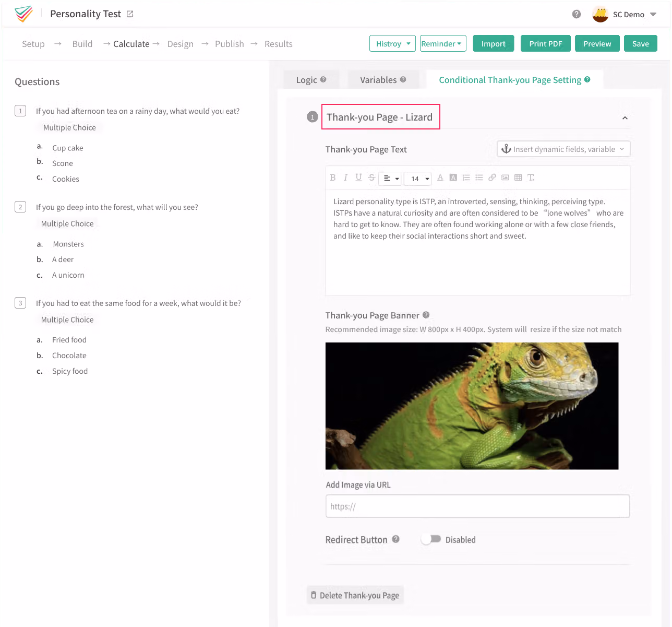Click the clear text formatting icon
Viewport: 672px width, 627px height.
point(531,178)
